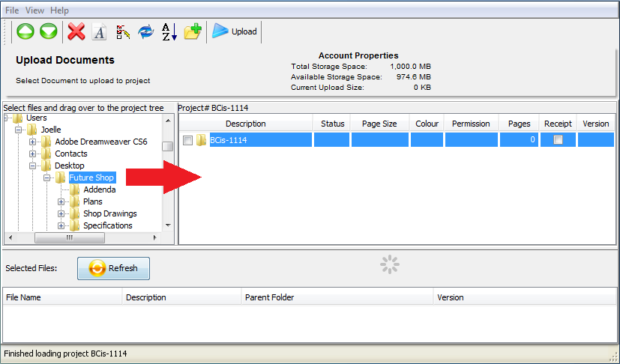Click the red X delete icon
This screenshot has width=620, height=364.
pos(76,31)
